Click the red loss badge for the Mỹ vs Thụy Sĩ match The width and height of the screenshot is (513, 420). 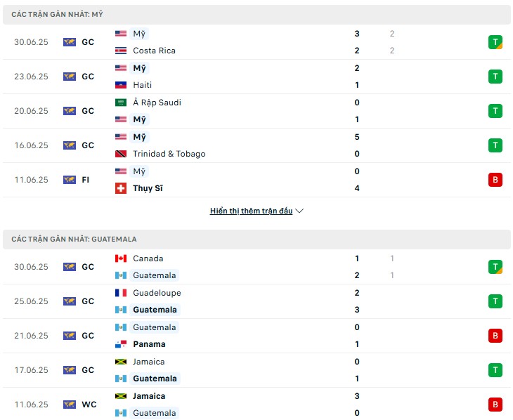pos(495,180)
